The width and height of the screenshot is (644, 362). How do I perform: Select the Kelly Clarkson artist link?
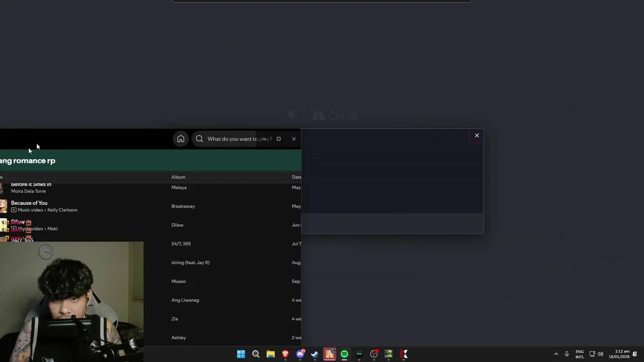(x=62, y=210)
